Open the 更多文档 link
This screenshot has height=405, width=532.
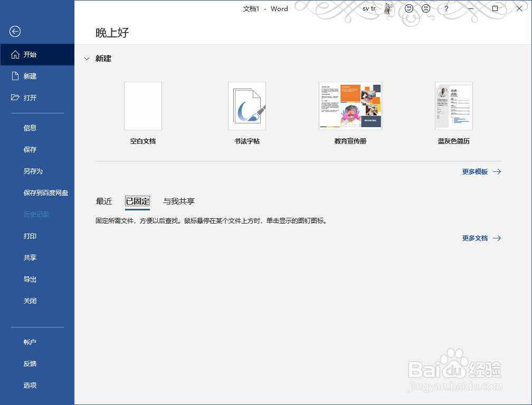coord(475,238)
